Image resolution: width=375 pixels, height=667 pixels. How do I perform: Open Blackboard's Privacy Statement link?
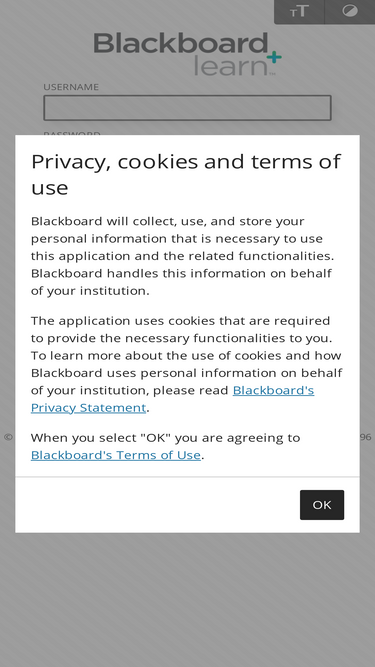tap(173, 399)
